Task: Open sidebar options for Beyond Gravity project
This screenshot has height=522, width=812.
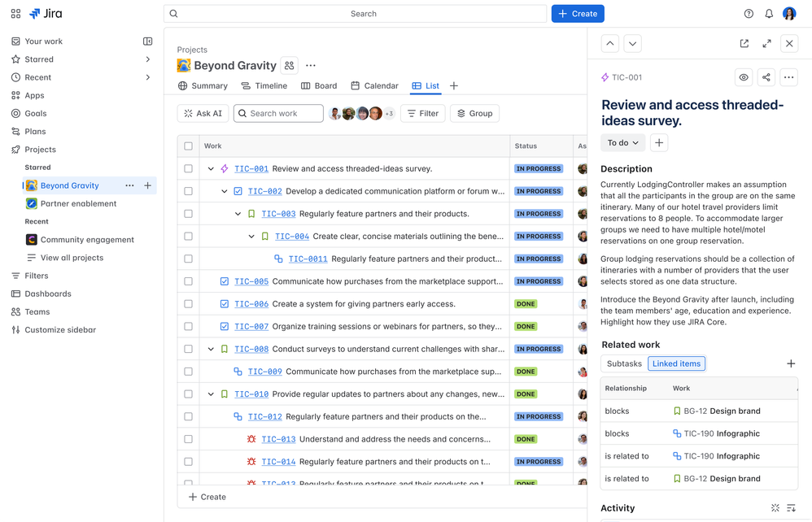Action: pyautogui.click(x=129, y=185)
